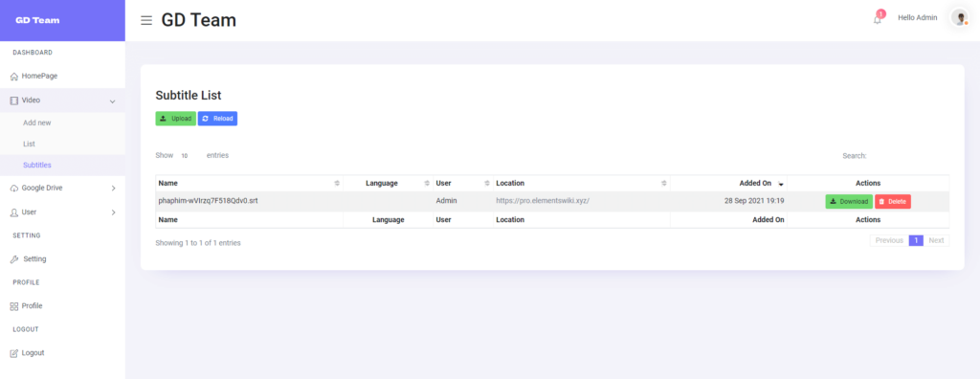
Task: Sort by Name column arrows
Action: coord(337,183)
